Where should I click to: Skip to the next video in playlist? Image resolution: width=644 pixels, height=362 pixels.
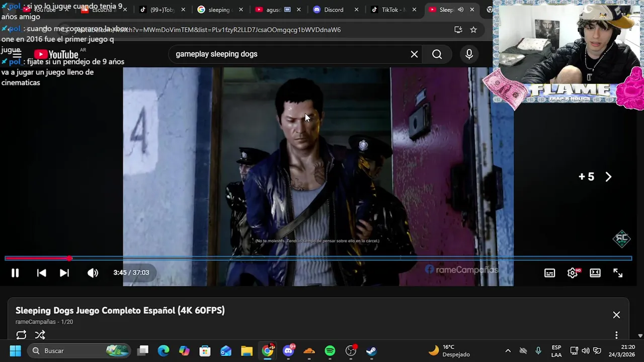(64, 273)
